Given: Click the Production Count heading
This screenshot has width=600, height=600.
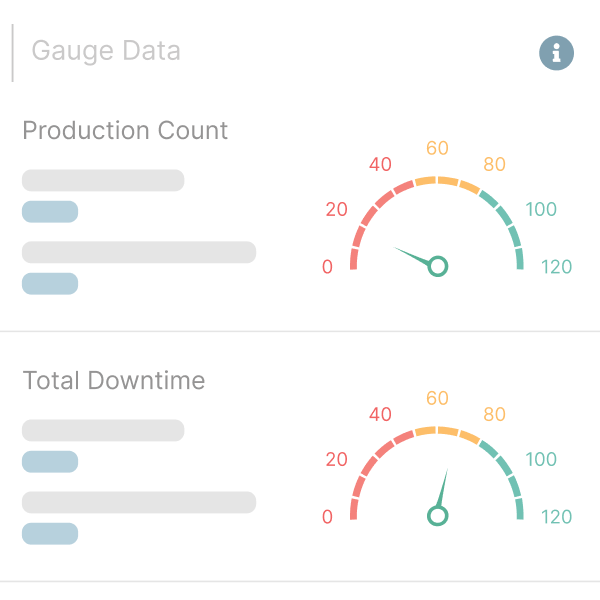Looking at the screenshot, I should 125,131.
